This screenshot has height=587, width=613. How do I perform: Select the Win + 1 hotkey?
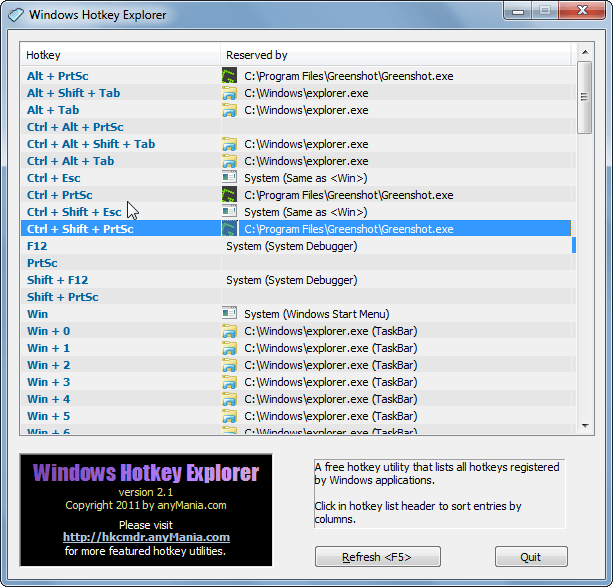click(x=48, y=348)
